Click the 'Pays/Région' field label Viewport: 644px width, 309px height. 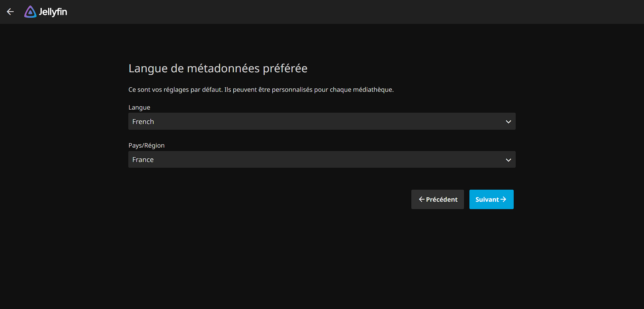[146, 146]
